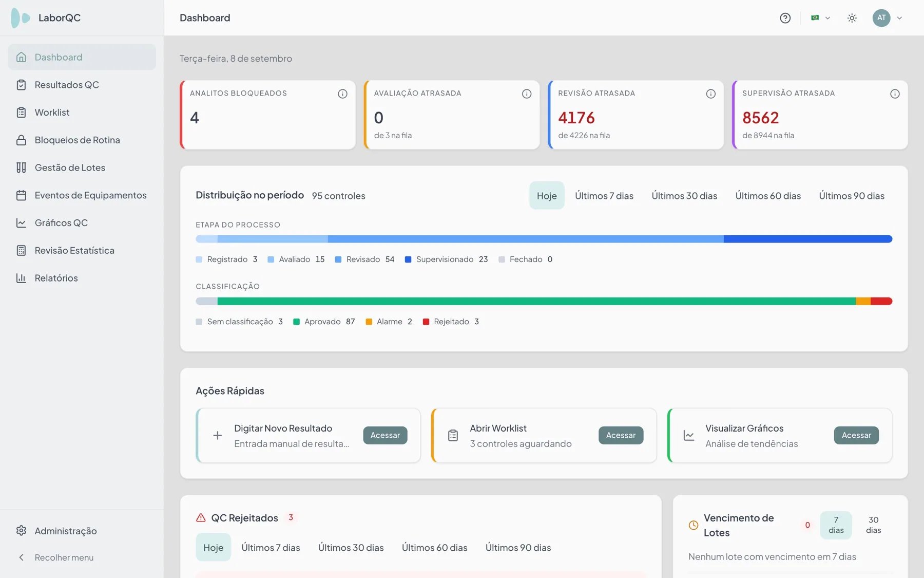Open Resultados QC in the sidebar

[82, 85]
